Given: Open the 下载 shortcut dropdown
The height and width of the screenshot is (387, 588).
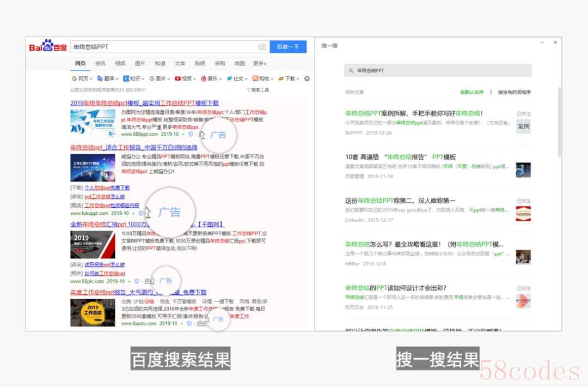Looking at the screenshot, I should [x=289, y=78].
